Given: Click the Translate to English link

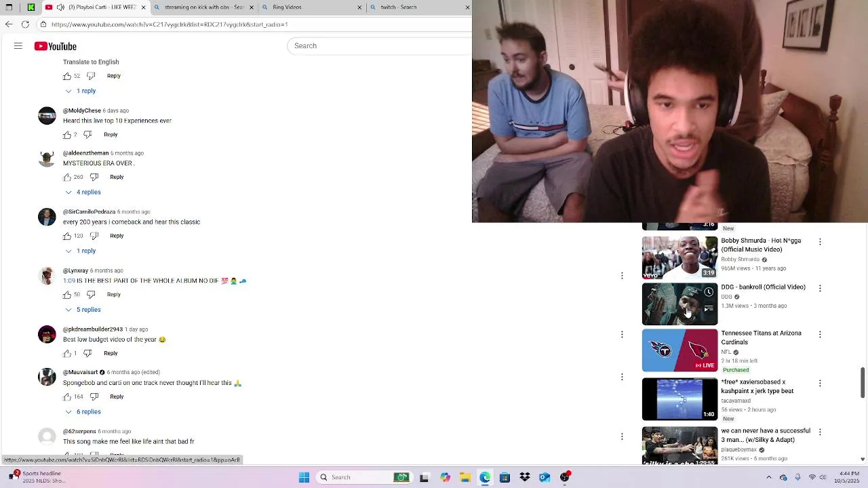Looking at the screenshot, I should point(91,62).
